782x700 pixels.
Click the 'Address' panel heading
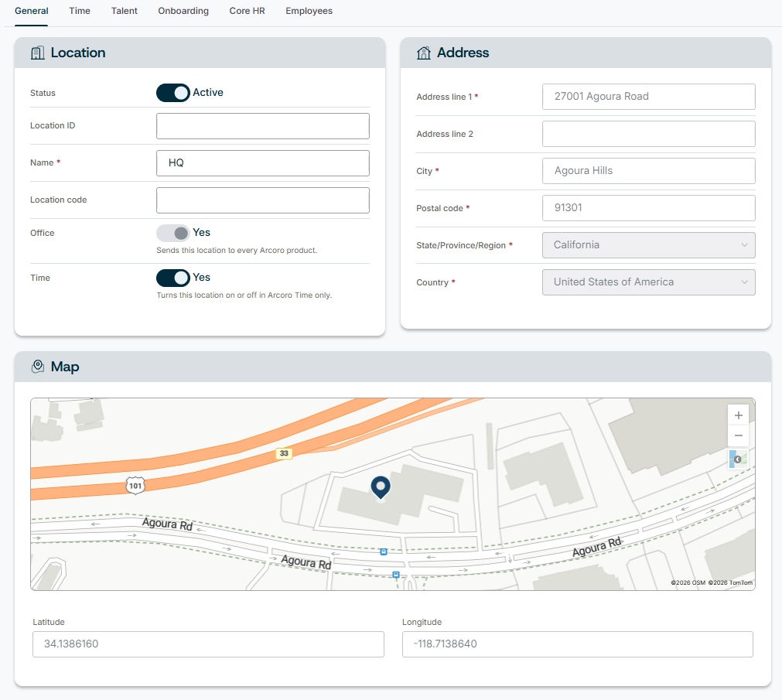click(x=463, y=53)
